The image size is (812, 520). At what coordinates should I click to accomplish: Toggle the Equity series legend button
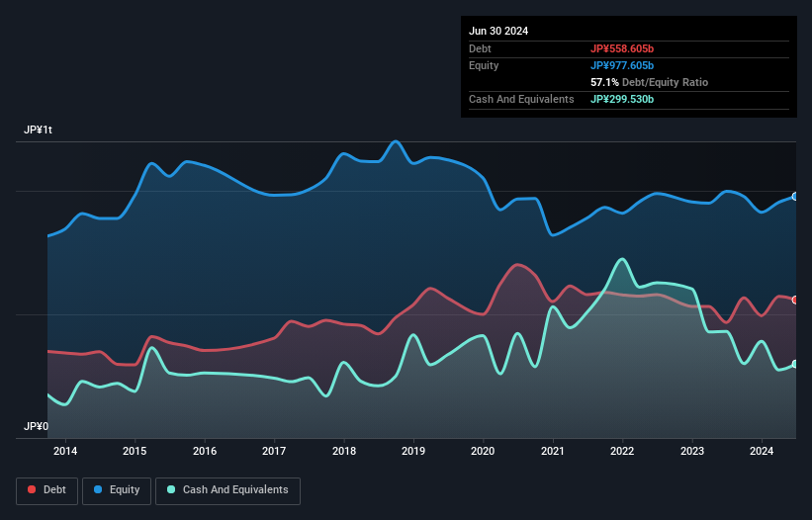tap(117, 490)
